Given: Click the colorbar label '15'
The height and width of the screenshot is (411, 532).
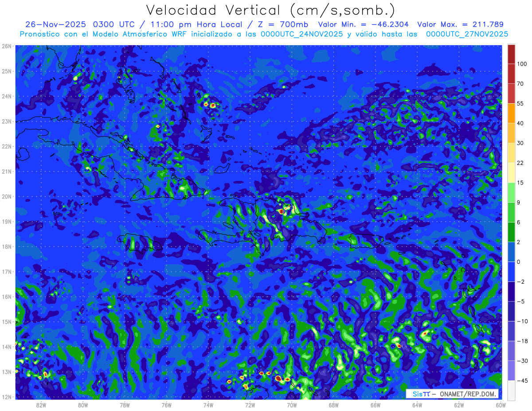Looking at the screenshot, I should (520, 182).
